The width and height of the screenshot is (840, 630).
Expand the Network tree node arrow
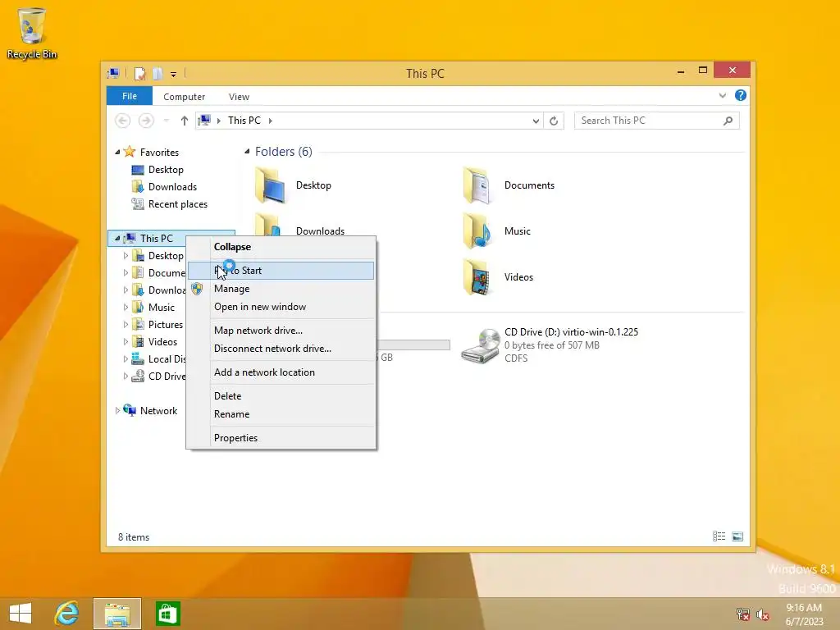pos(117,411)
